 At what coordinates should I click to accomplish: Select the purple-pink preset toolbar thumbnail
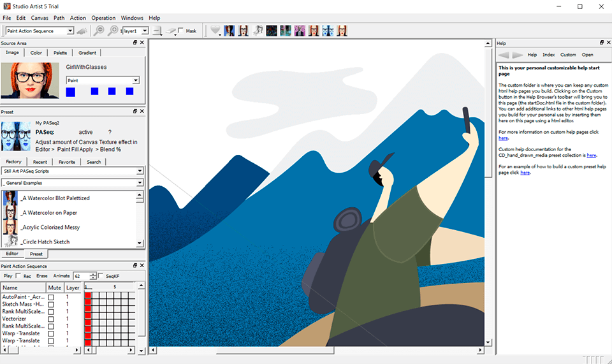[300, 31]
